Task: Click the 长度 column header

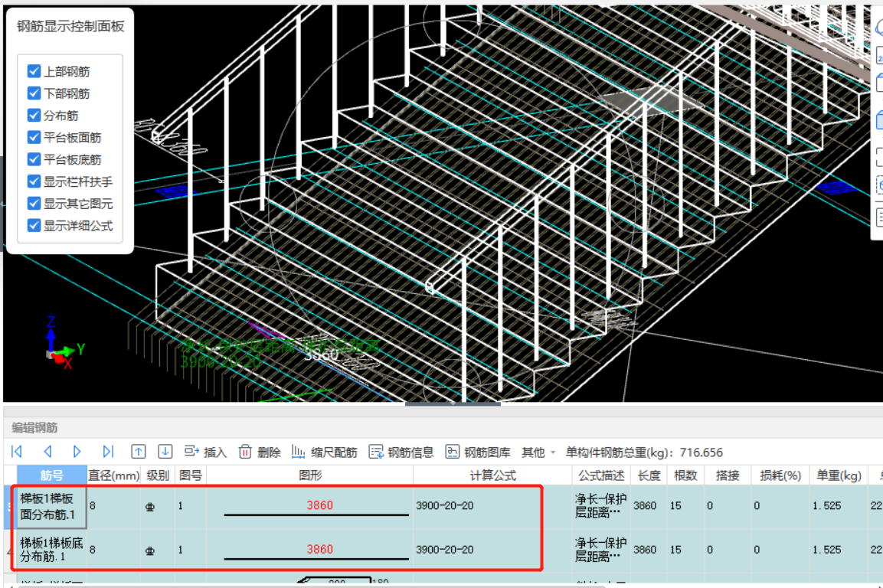Action: [649, 475]
